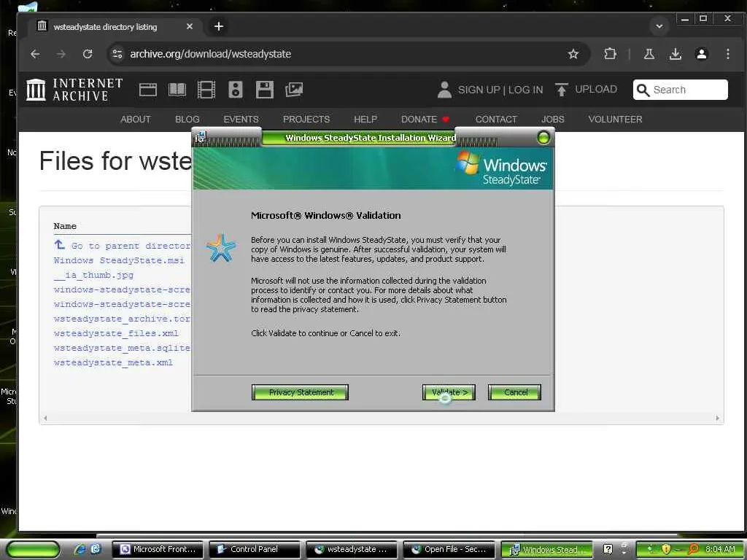Close the wsteadystate directory listing tab
Viewport: 747px width, 560px height.
click(190, 26)
